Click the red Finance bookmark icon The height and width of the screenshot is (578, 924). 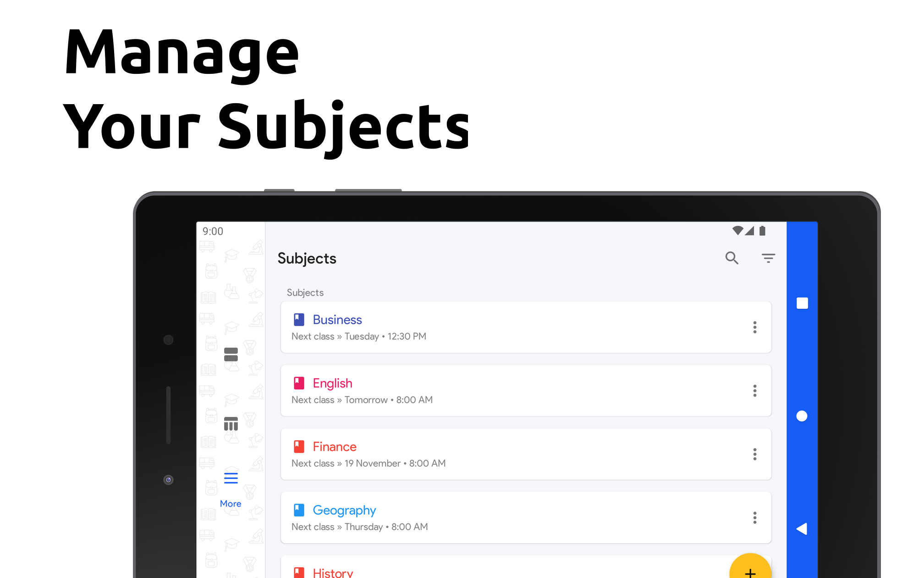(x=299, y=446)
